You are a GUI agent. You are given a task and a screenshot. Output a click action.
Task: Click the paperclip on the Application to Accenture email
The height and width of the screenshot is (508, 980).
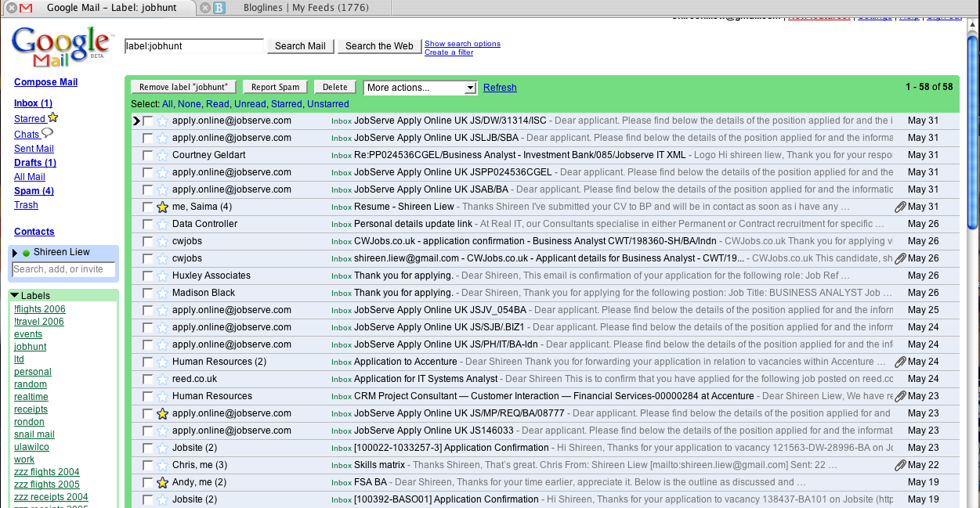[900, 362]
